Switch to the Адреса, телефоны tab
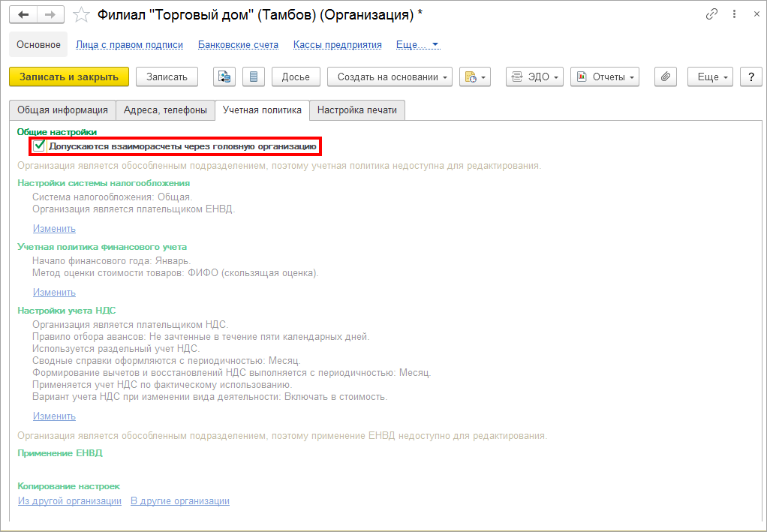The width and height of the screenshot is (767, 532). [x=165, y=110]
